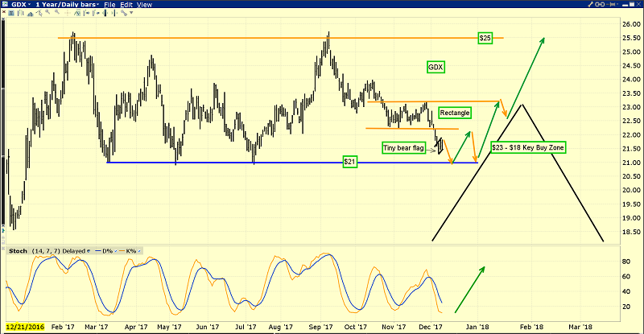Click the first magnifier zoom icon in toolbar

point(47,12)
